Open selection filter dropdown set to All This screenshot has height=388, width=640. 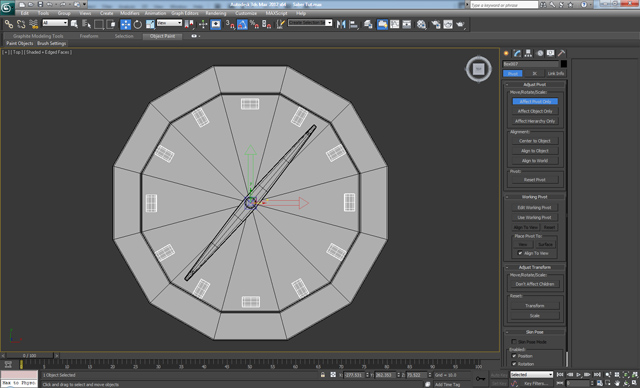(55, 23)
